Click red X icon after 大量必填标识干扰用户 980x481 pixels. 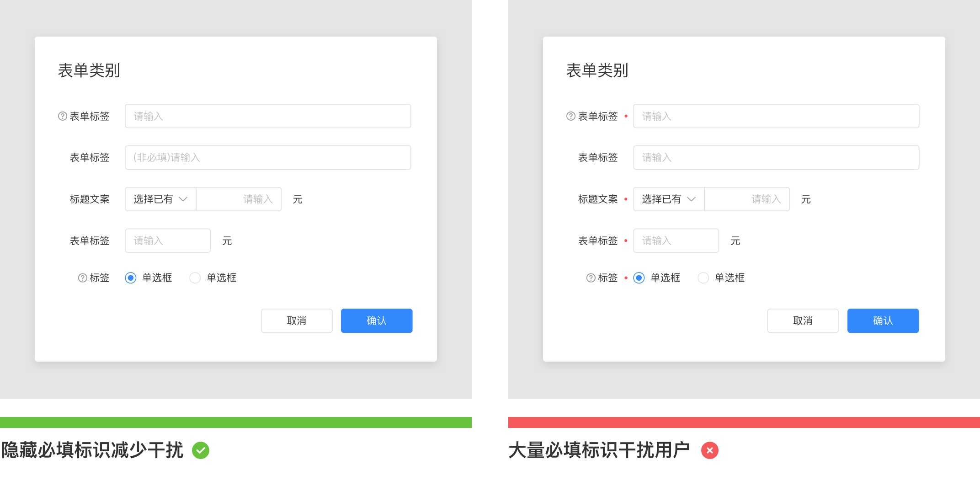tap(709, 450)
